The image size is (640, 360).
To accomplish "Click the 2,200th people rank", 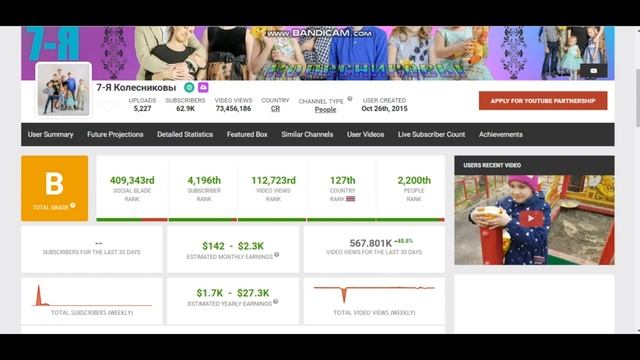I will tap(414, 180).
